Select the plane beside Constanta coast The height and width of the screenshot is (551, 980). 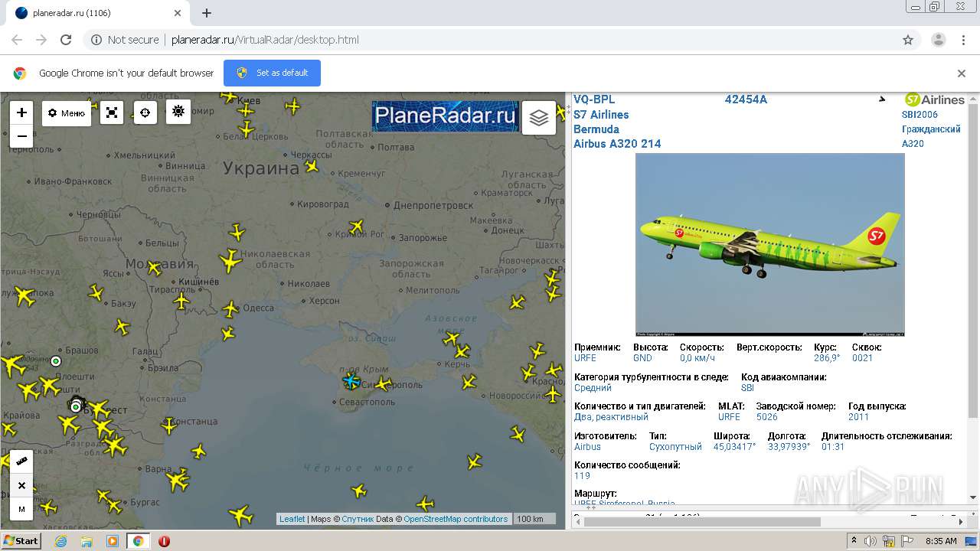170,425
